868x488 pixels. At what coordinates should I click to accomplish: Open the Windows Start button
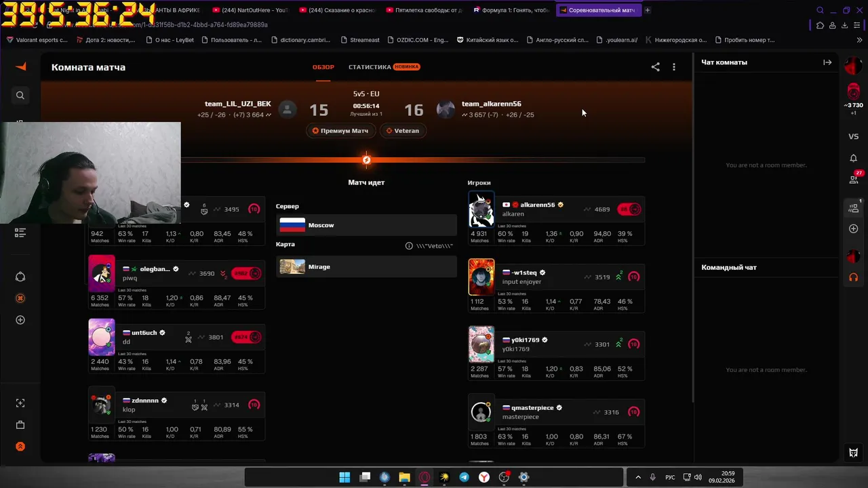344,477
